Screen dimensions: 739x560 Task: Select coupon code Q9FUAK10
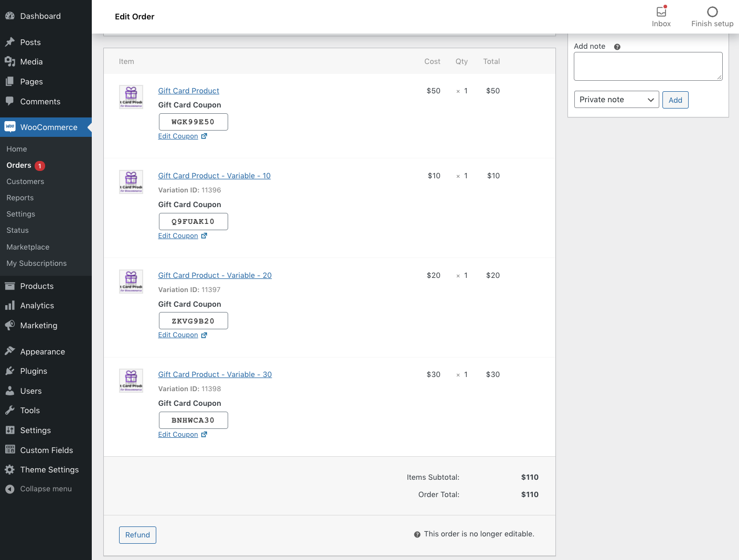193,222
